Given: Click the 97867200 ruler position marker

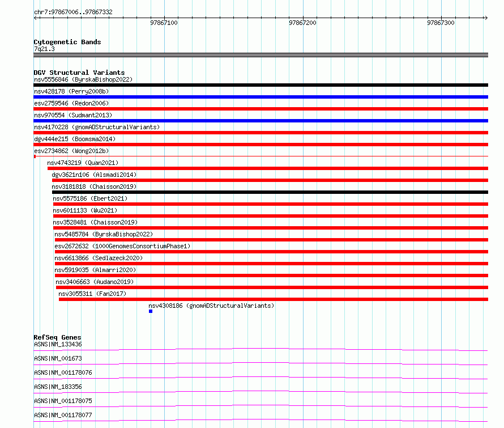Looking at the screenshot, I should (x=302, y=23).
